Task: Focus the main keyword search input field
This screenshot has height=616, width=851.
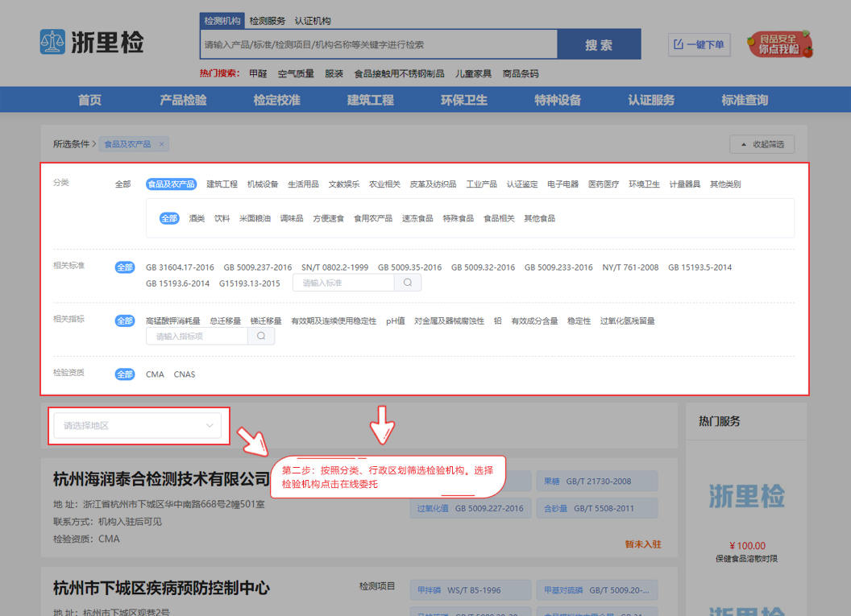Action: point(379,44)
